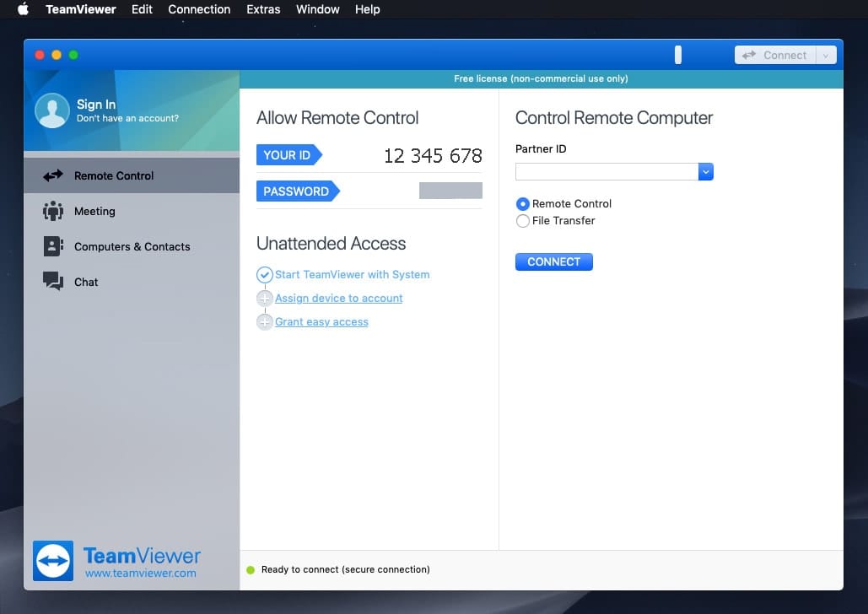Screen dimensions: 868x614
Task: Click the user avatar profile icon
Action: pyautogui.click(x=52, y=110)
